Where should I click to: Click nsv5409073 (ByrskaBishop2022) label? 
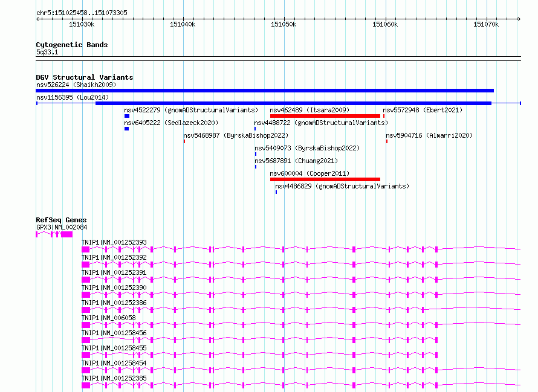pos(307,148)
